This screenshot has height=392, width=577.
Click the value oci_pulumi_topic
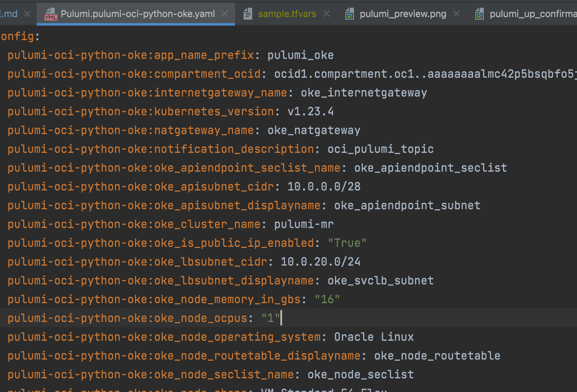[380, 149]
